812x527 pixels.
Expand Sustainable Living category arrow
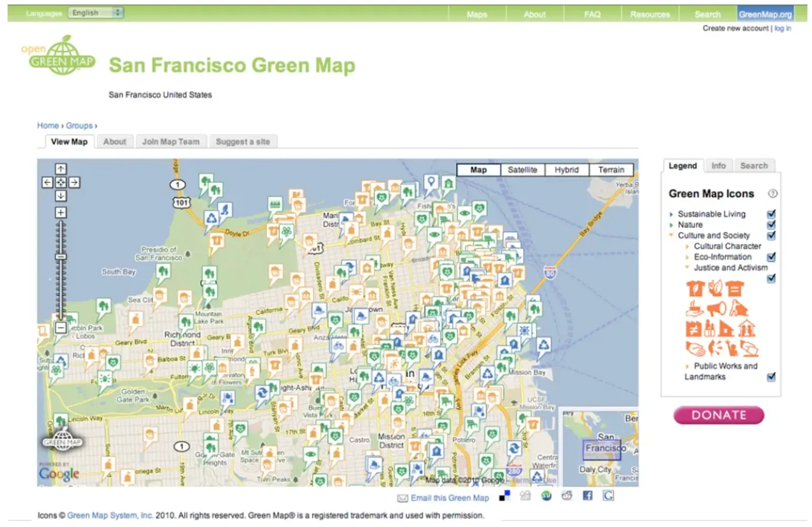[671, 215]
